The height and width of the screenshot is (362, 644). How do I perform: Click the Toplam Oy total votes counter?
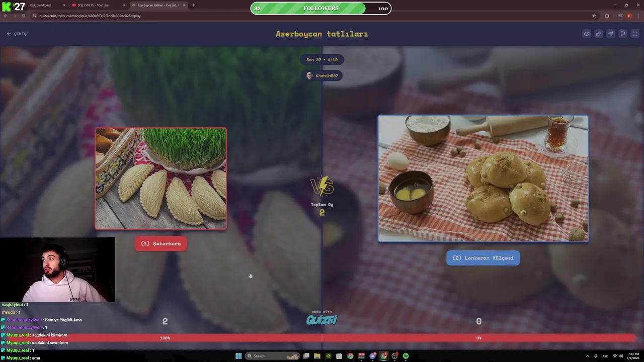click(322, 209)
